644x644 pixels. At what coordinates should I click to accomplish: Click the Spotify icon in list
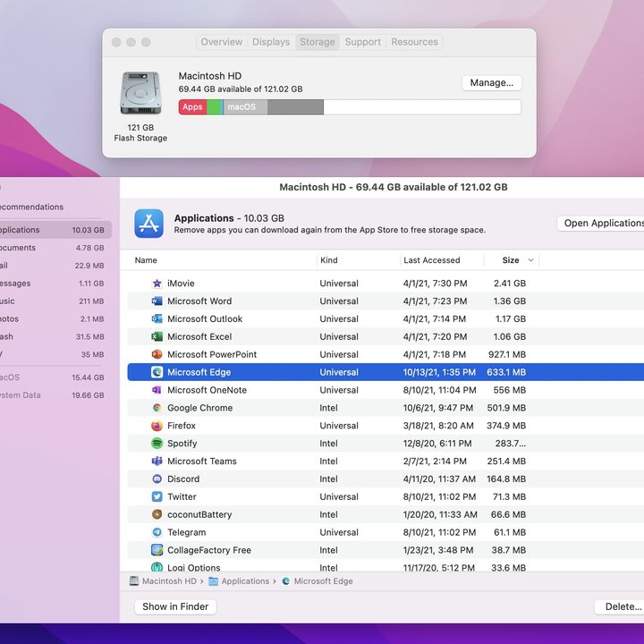coord(157,443)
